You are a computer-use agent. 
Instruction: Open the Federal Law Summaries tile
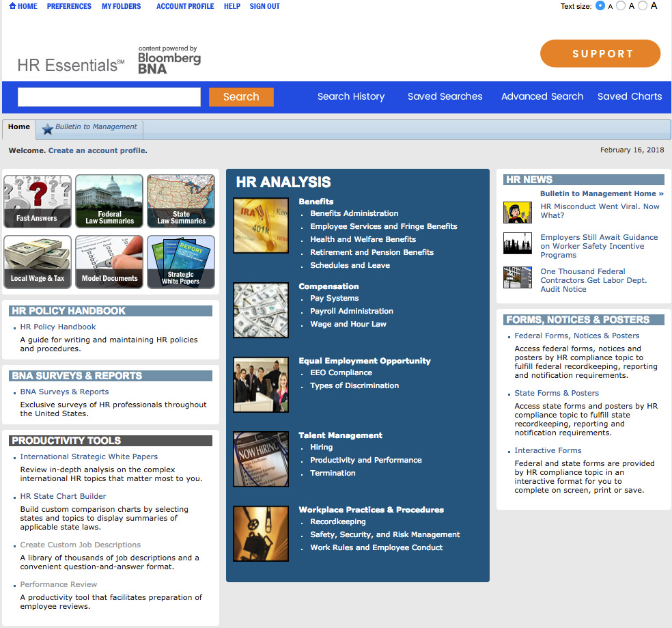(109, 201)
